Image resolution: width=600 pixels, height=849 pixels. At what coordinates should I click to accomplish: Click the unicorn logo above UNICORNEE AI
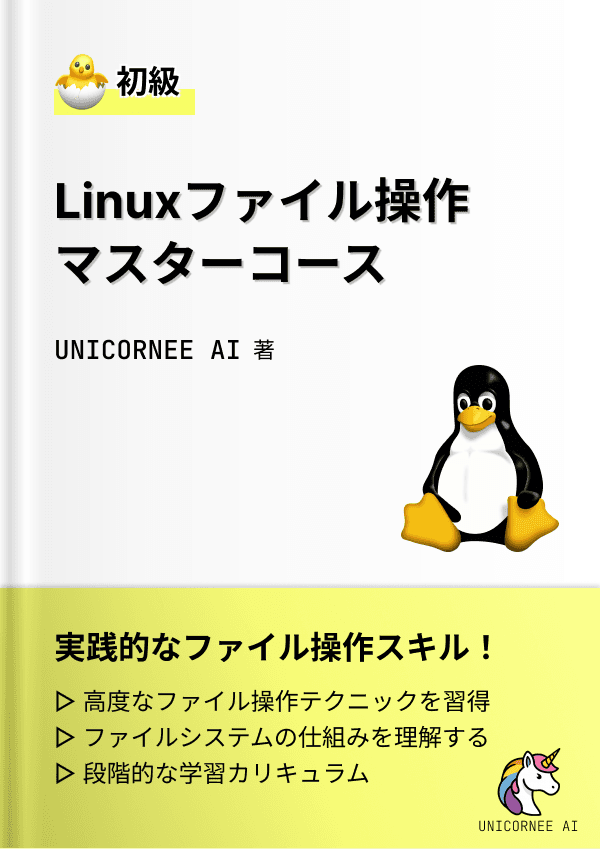click(x=529, y=782)
